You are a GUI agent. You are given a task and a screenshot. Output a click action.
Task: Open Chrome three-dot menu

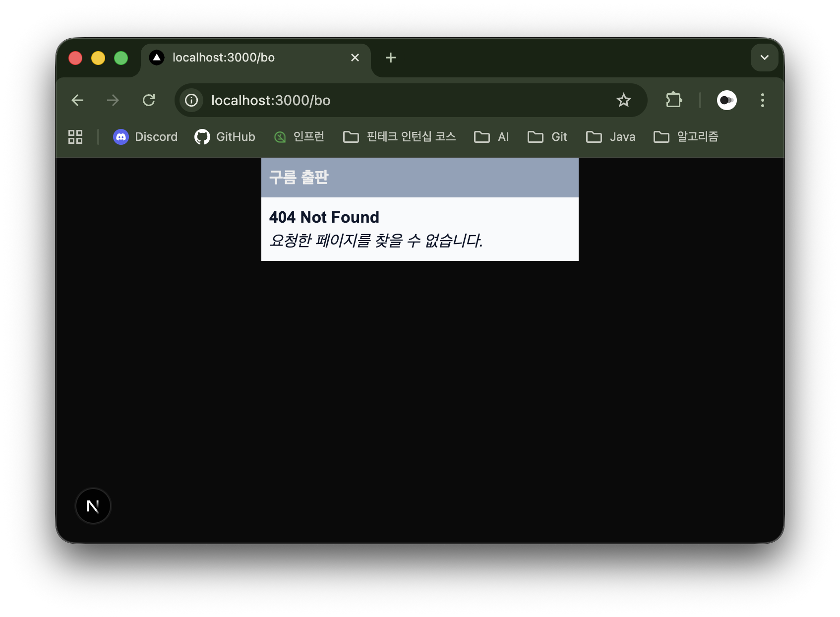(762, 100)
